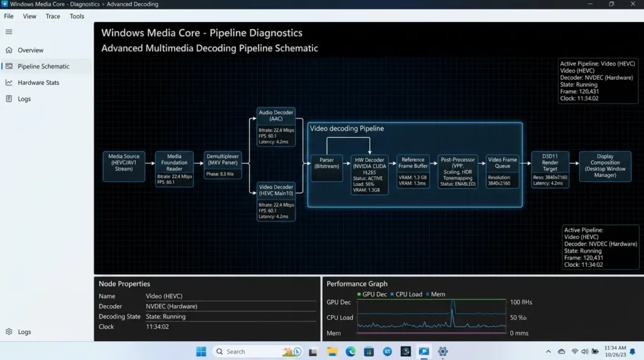The height and width of the screenshot is (360, 644).
Task: Toggle the hamburger sidebar menu
Action: click(x=9, y=31)
